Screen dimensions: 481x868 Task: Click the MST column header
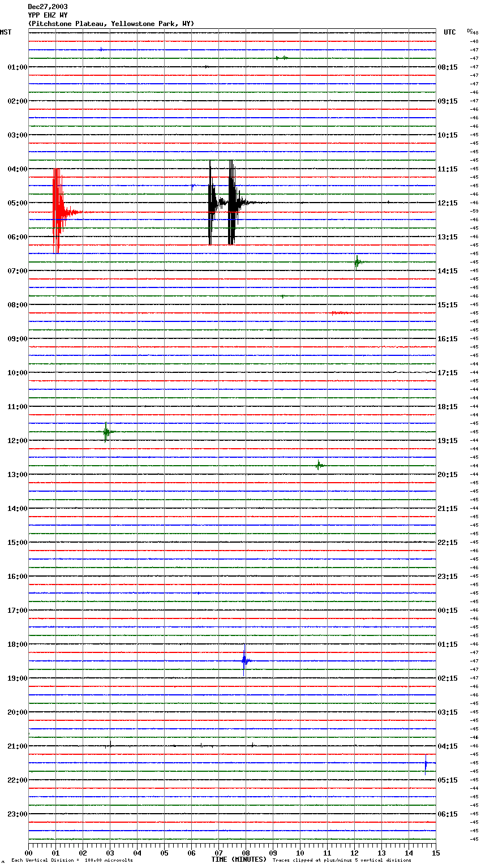click(x=6, y=32)
